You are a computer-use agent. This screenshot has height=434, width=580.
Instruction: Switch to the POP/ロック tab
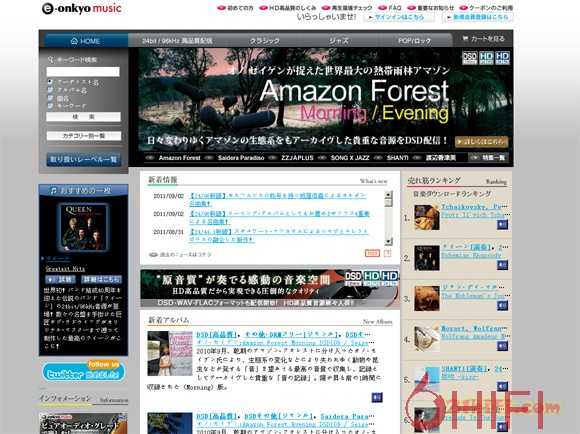coord(415,41)
